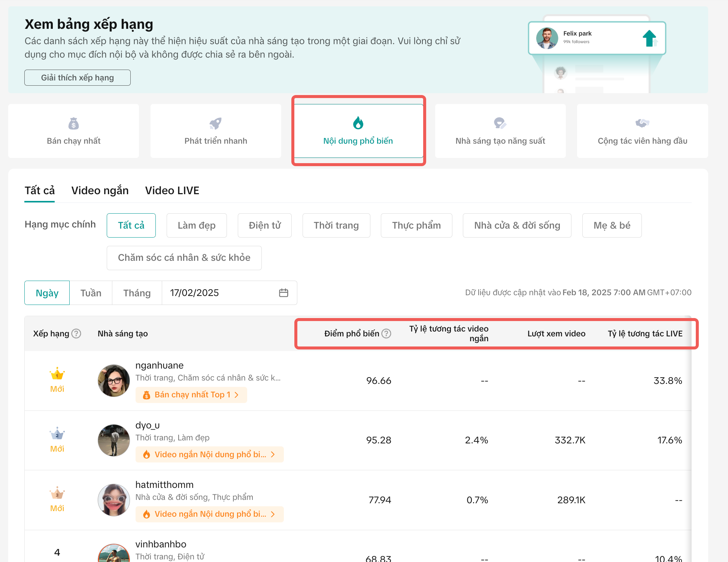This screenshot has height=562, width=728.
Task: Click the Nhà sáng tạo năng suất icon
Action: pos(500,123)
